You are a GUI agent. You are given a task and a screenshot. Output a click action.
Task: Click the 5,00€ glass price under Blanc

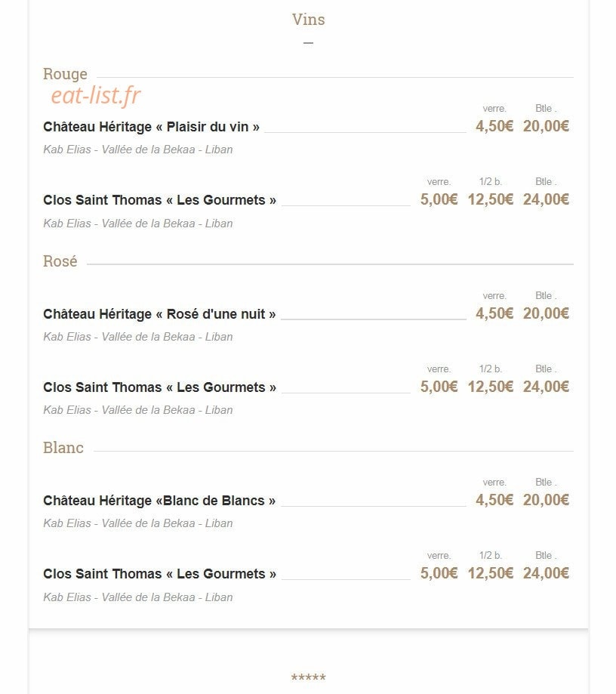click(x=439, y=573)
